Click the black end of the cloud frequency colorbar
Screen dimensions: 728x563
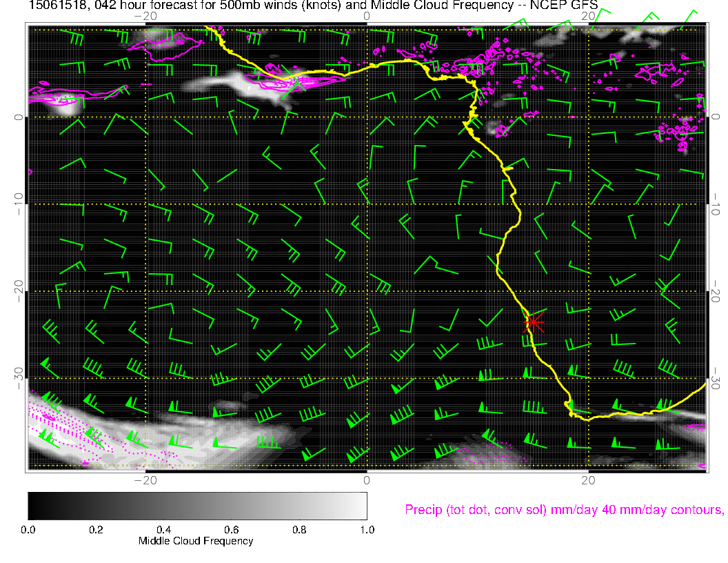click(33, 506)
